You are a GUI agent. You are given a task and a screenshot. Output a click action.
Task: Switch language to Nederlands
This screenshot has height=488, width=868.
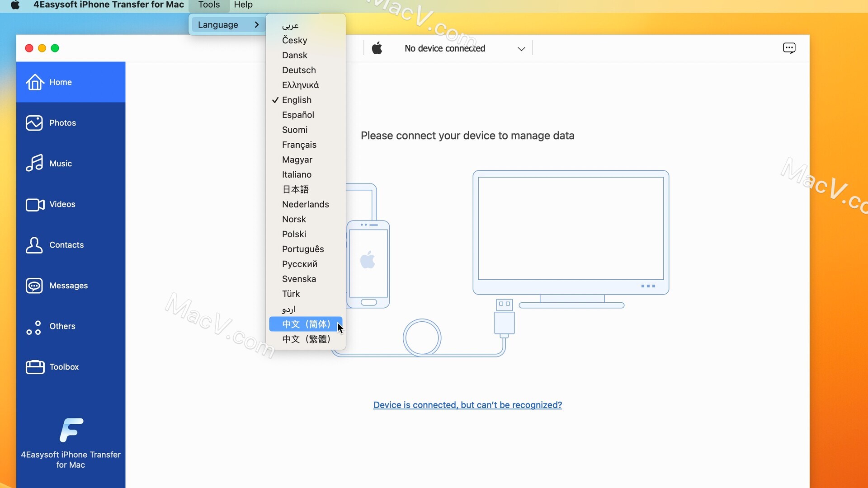(306, 204)
